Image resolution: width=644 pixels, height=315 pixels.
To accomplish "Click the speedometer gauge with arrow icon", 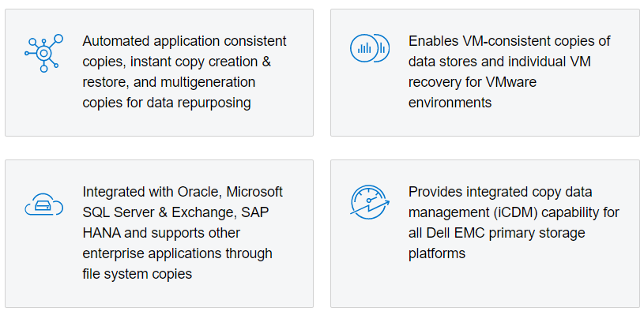I will coord(370,202).
